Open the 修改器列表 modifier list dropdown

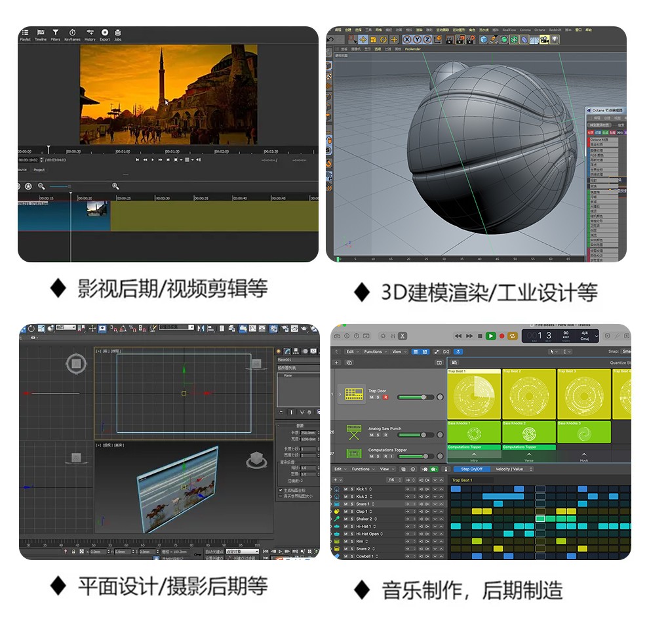(298, 368)
